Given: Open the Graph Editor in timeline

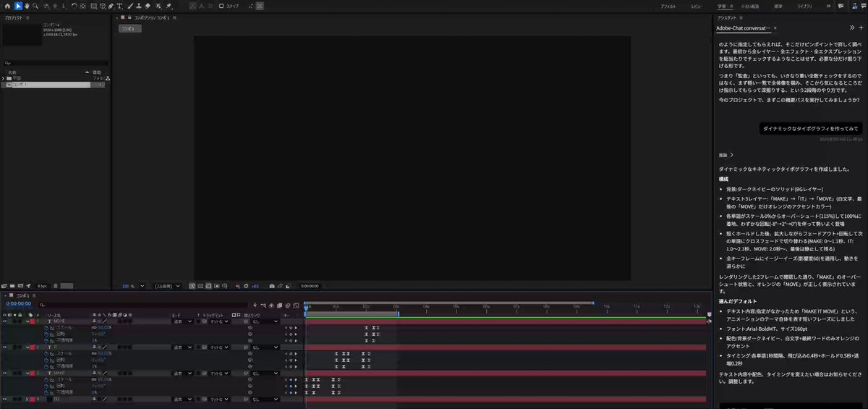Looking at the screenshot, I should click(x=296, y=305).
